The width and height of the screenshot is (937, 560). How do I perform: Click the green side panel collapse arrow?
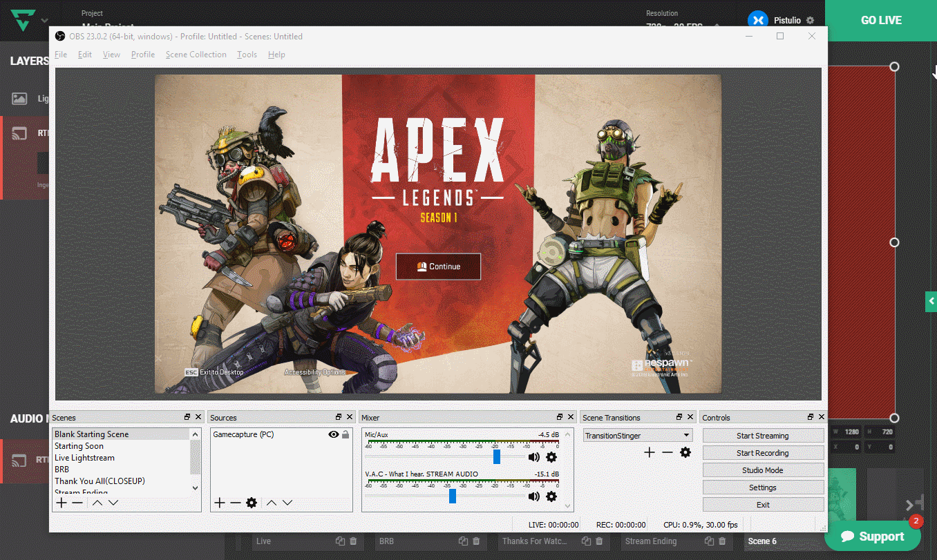click(931, 301)
